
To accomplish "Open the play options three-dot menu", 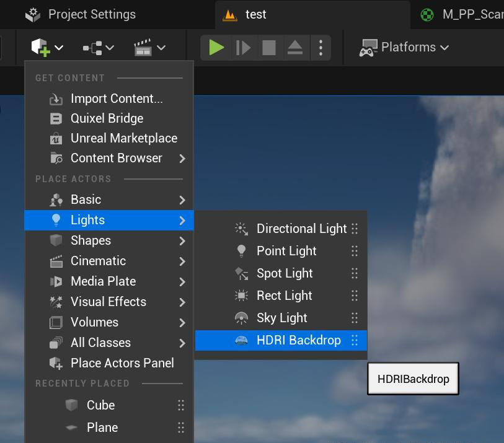I will point(321,48).
